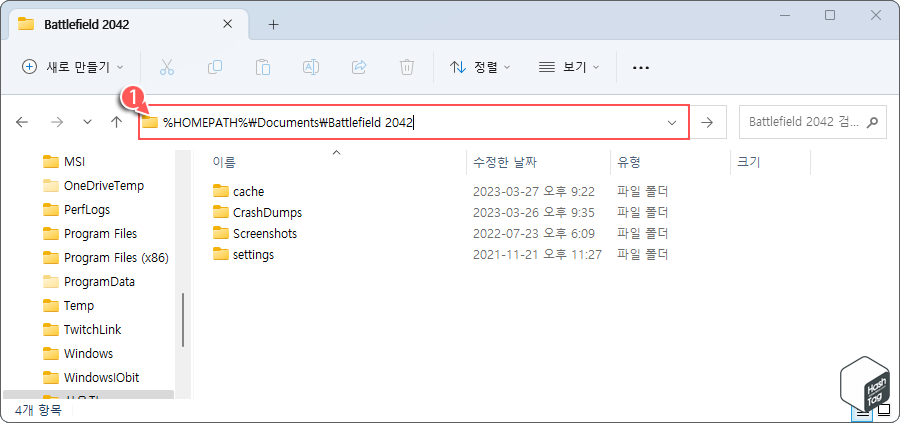The width and height of the screenshot is (900, 423).
Task: Click the Rename icon in toolbar
Action: [x=311, y=67]
